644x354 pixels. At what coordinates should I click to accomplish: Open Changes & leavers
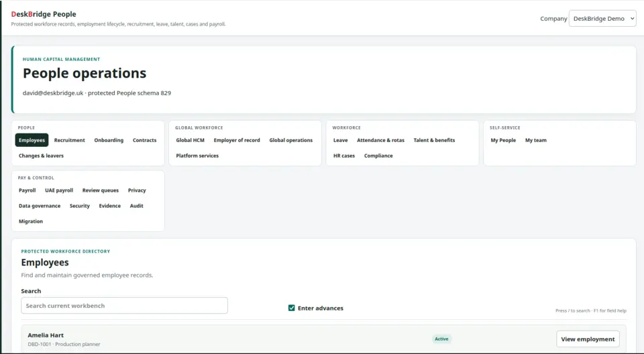41,156
